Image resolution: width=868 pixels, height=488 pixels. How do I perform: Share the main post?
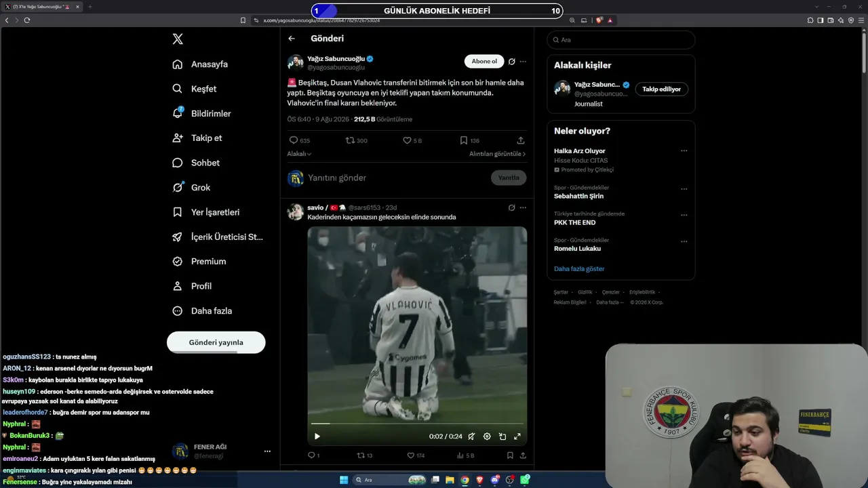click(x=521, y=140)
